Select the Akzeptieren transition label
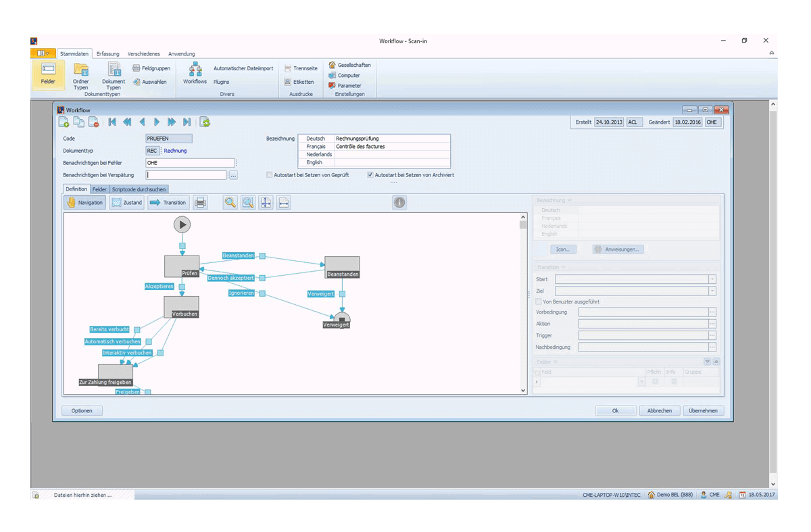The image size is (811, 532). click(x=159, y=287)
